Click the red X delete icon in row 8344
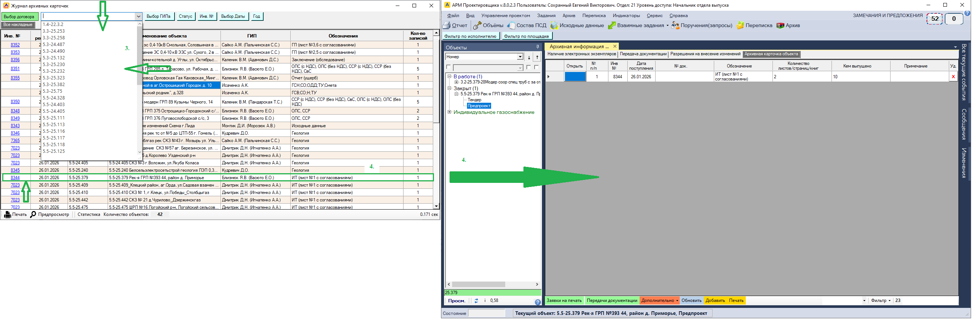 tap(953, 77)
